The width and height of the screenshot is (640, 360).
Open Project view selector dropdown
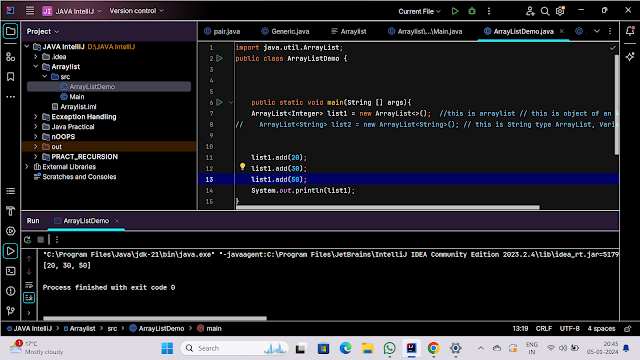point(43,31)
